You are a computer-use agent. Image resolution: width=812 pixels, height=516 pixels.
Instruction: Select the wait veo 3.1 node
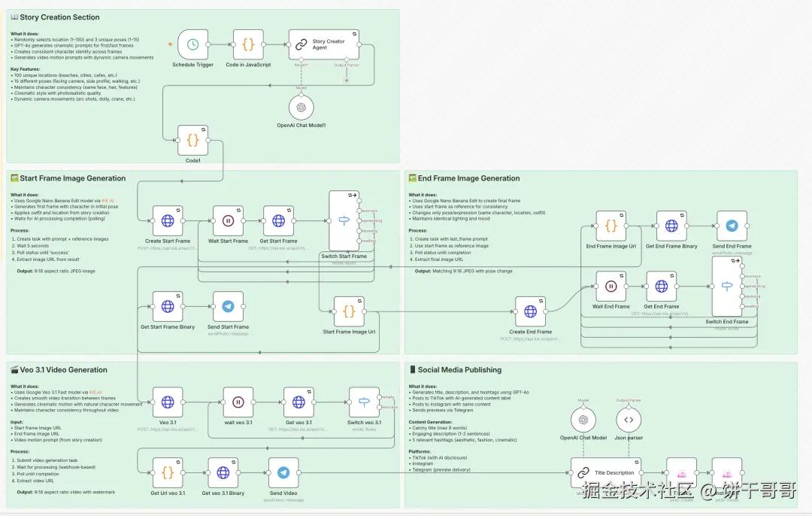pyautogui.click(x=238, y=402)
